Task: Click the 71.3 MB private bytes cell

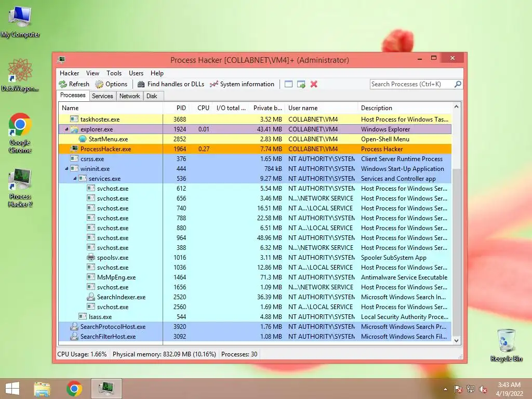Action: click(271, 277)
